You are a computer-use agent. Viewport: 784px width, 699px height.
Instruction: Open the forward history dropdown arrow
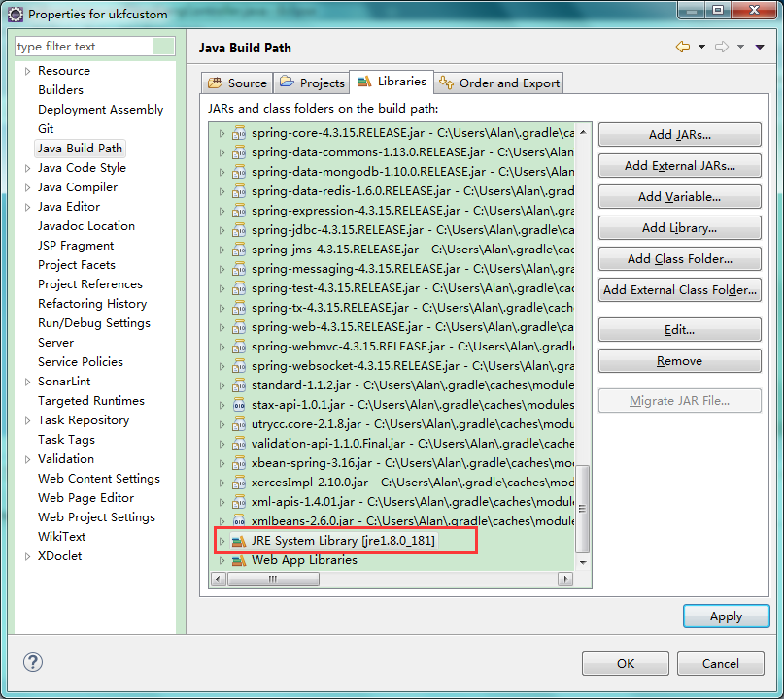(741, 47)
